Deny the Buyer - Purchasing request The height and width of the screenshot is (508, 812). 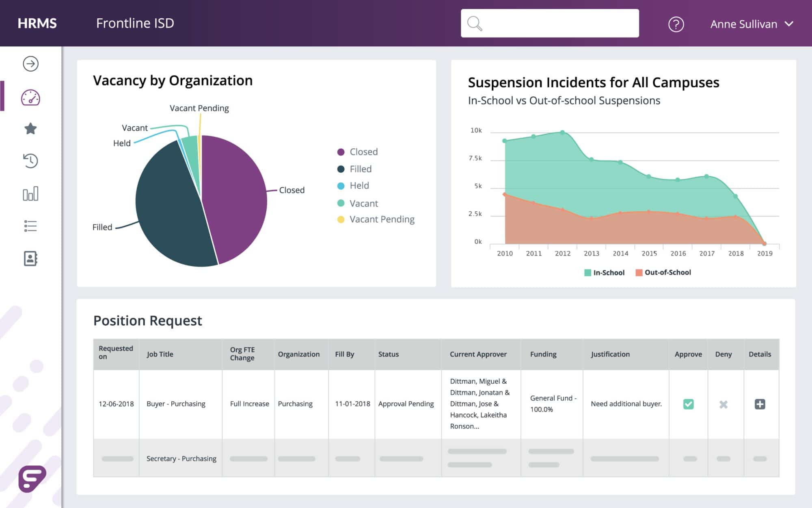click(x=723, y=404)
